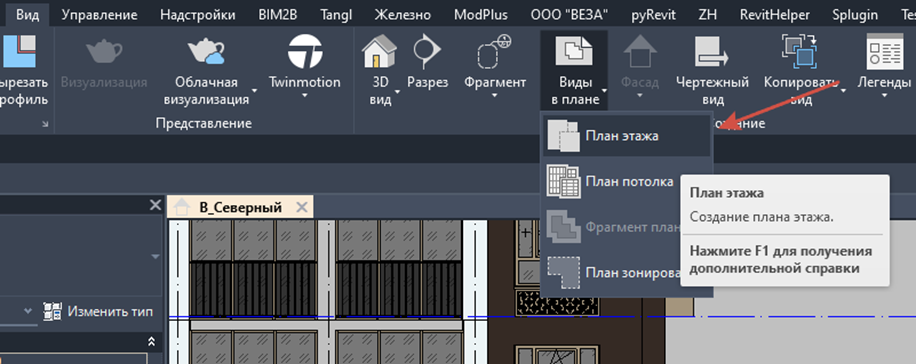Choose План этажа from the dropdown
Screen dimensions: 916x364
coord(627,136)
